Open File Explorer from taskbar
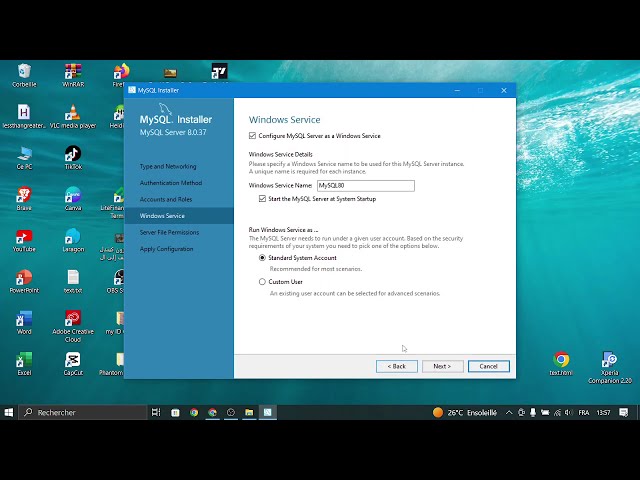Image resolution: width=640 pixels, height=480 pixels. [x=249, y=413]
